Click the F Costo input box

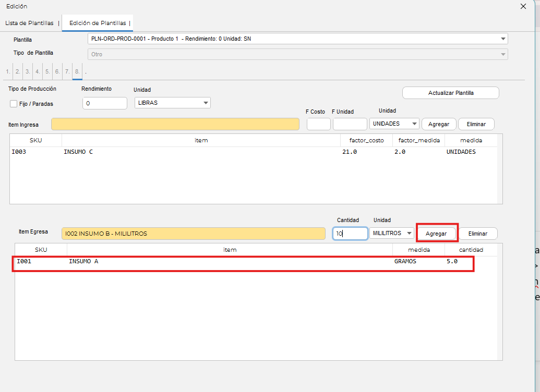[318, 124]
